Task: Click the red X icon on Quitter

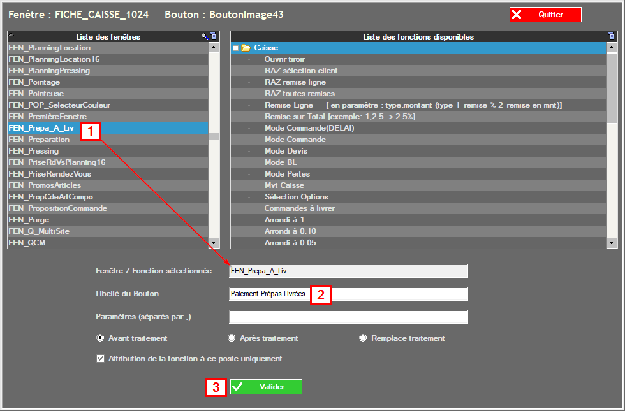Action: [x=518, y=15]
